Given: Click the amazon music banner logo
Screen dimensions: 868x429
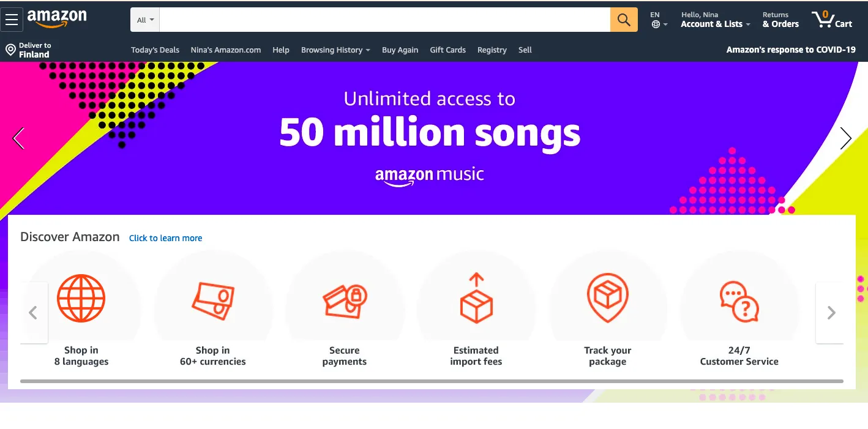Looking at the screenshot, I should tap(429, 175).
